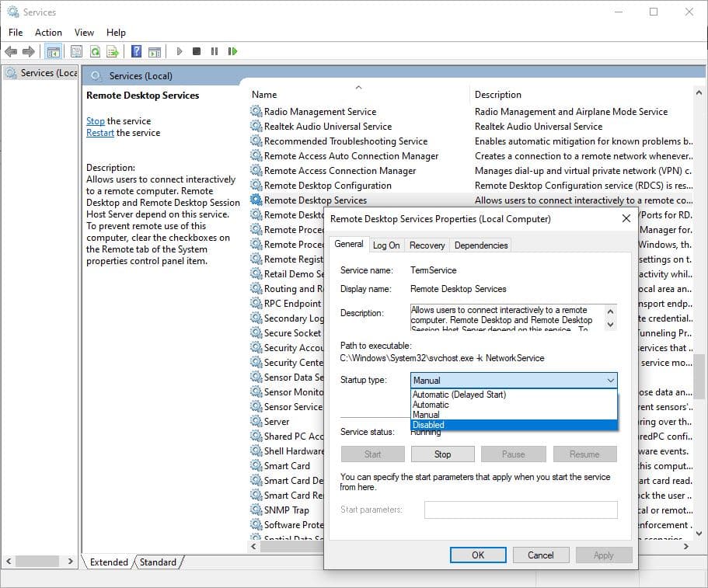Choose Automatic (Delayed Start) startup option
The width and height of the screenshot is (708, 588).
click(459, 395)
